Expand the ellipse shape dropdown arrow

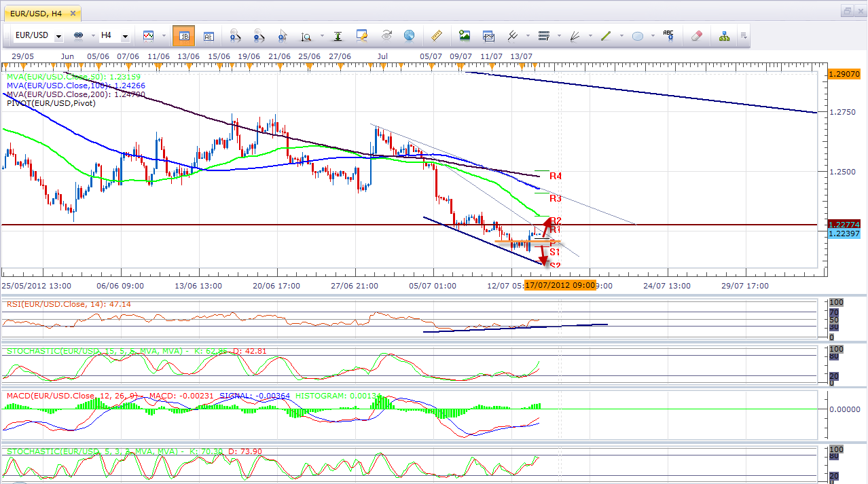tap(652, 36)
